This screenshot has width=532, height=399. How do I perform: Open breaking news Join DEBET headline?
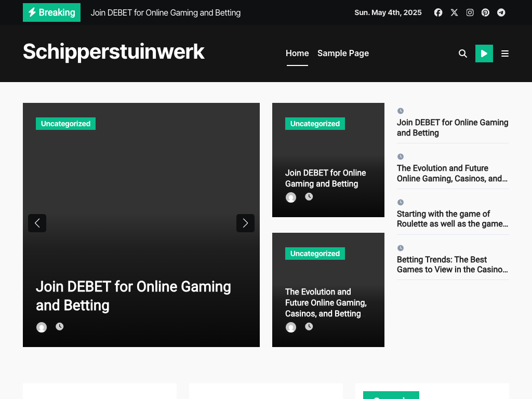pos(166,13)
